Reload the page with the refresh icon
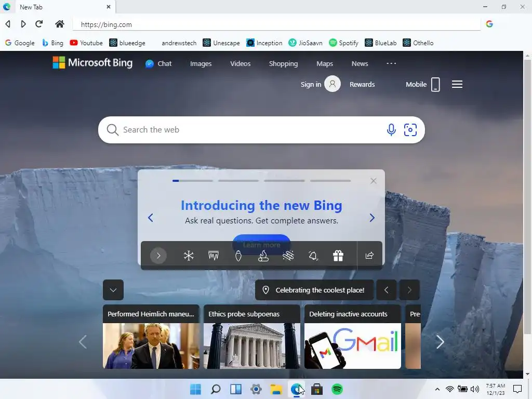 click(39, 24)
